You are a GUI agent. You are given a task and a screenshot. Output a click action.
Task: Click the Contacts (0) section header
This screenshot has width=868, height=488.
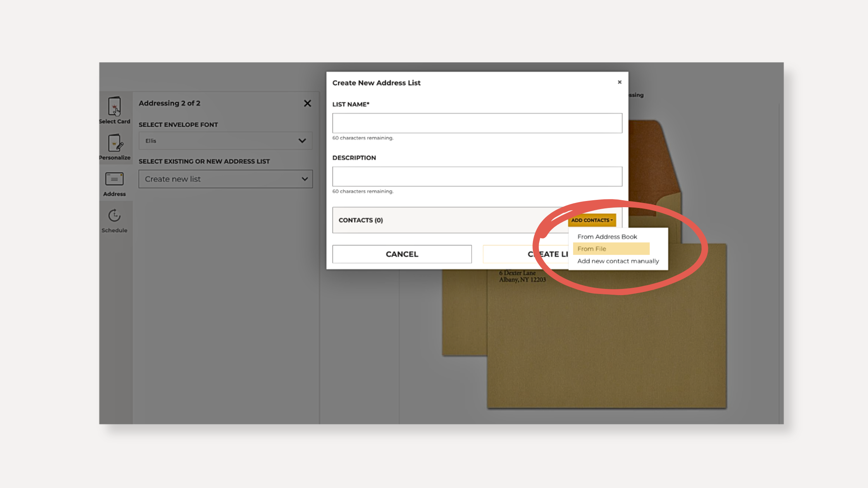361,220
